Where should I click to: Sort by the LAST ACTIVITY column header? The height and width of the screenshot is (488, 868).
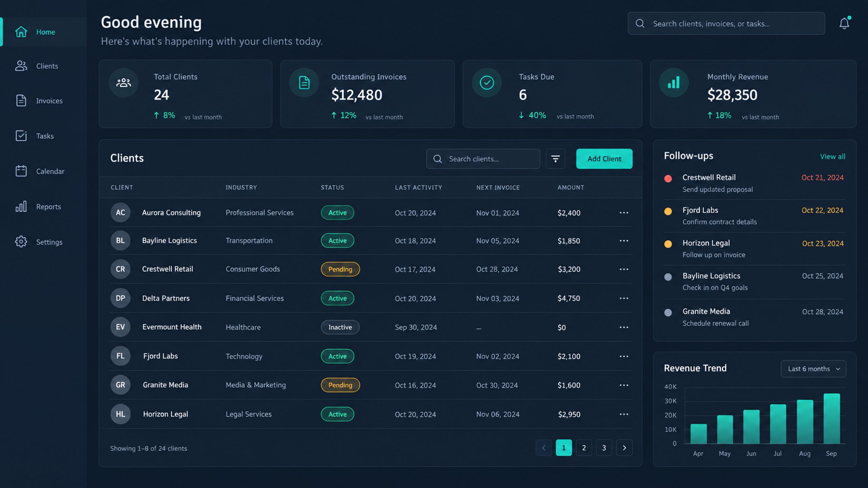click(x=418, y=187)
